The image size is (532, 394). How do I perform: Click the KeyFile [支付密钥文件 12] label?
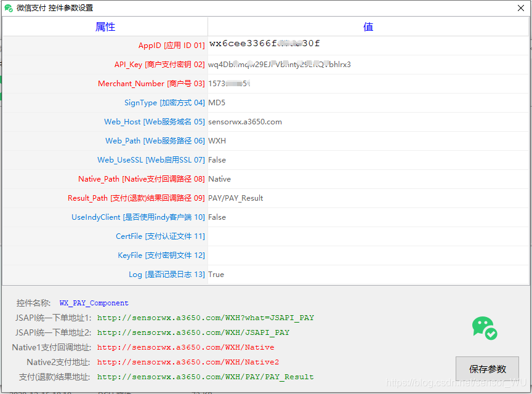[161, 255]
